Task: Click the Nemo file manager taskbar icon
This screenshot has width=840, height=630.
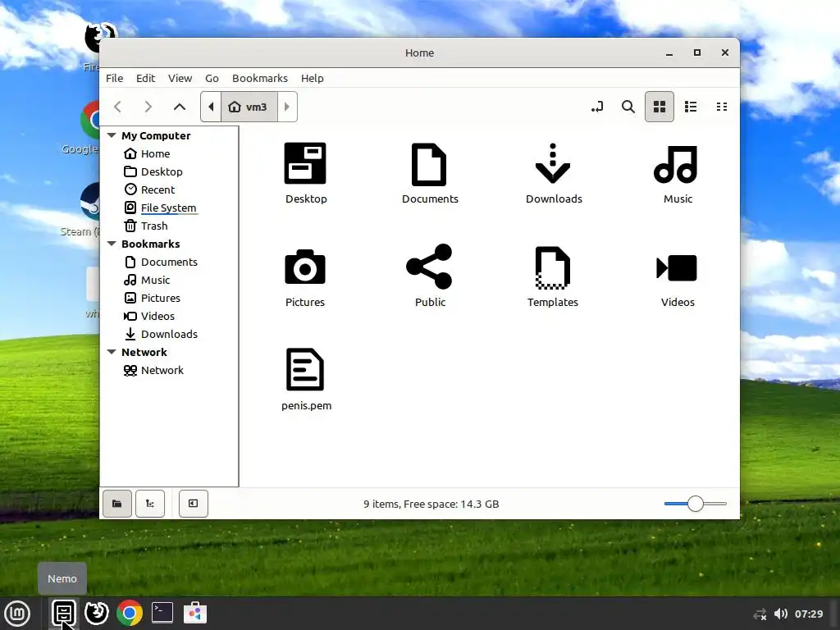Action: [x=64, y=614]
